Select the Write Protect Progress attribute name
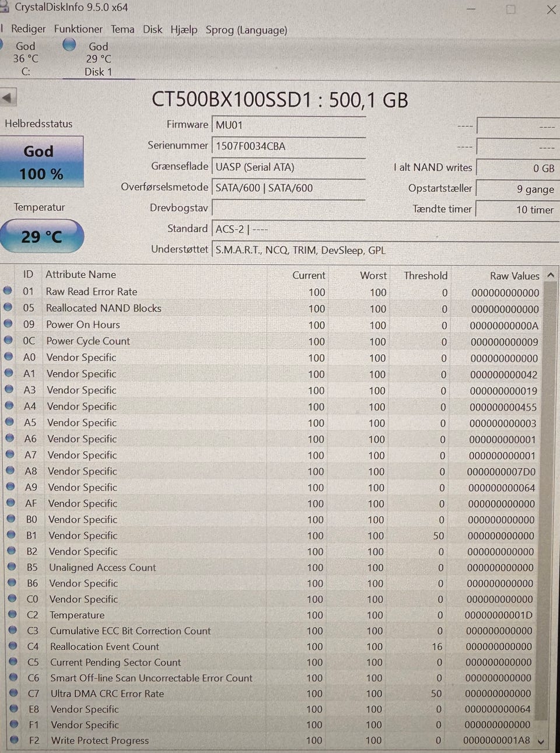 (x=100, y=740)
